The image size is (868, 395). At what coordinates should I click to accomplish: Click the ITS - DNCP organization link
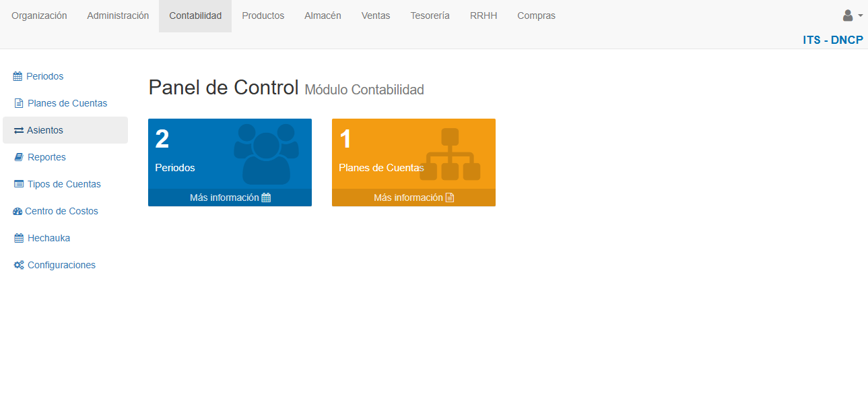834,40
